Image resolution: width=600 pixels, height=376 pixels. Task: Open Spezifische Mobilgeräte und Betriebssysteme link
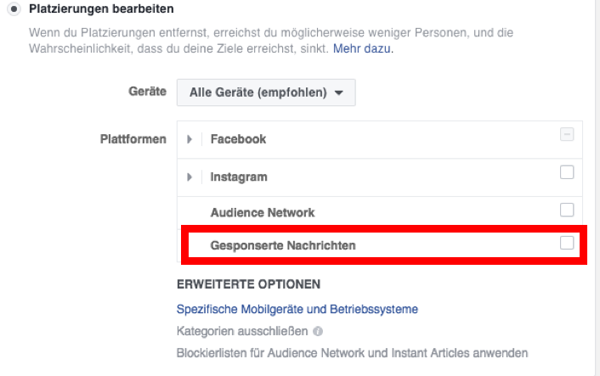[x=297, y=309]
